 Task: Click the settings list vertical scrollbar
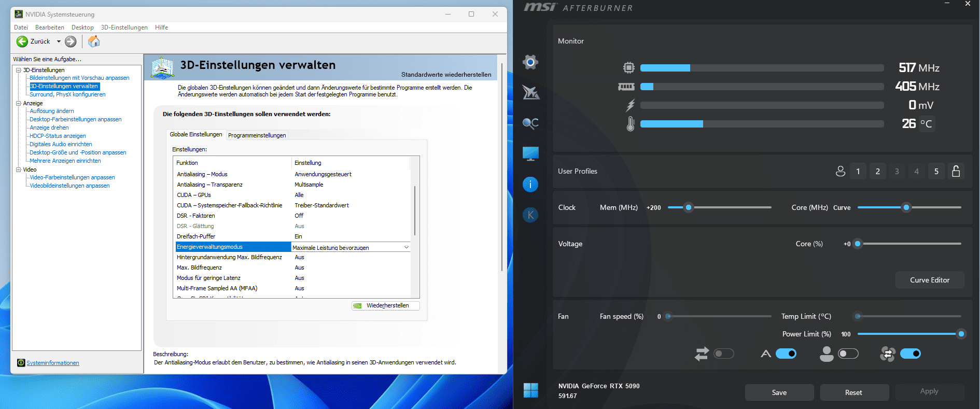point(415,211)
